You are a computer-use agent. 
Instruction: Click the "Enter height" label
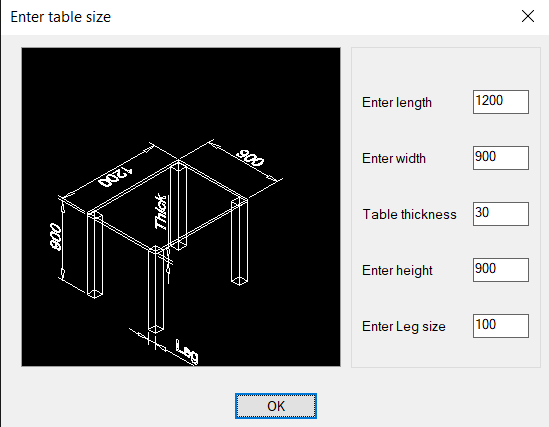coord(397,271)
